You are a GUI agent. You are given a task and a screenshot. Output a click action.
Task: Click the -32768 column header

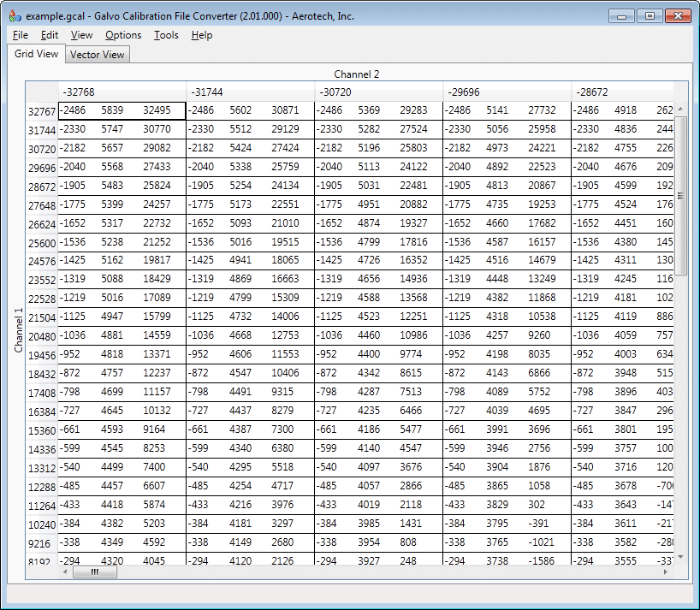coord(122,92)
